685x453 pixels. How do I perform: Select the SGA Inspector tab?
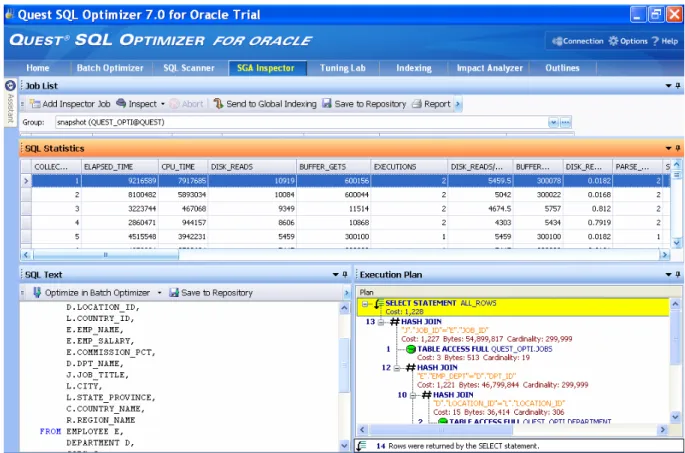pyautogui.click(x=266, y=68)
